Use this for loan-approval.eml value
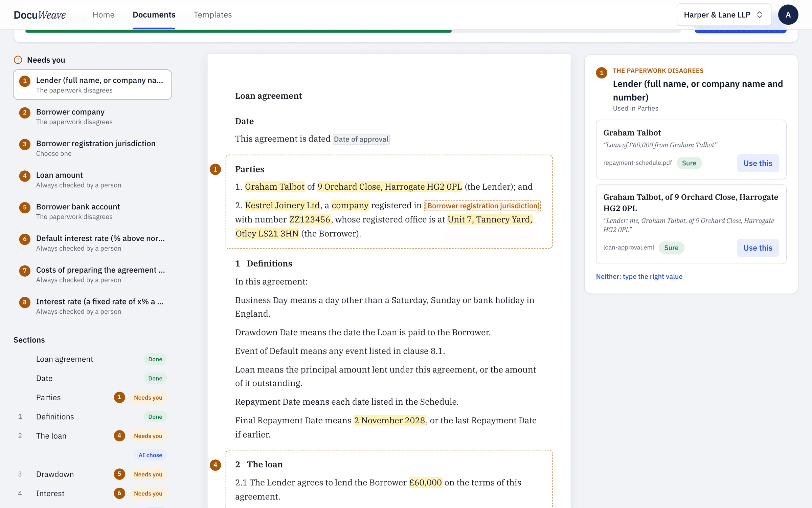 click(758, 248)
